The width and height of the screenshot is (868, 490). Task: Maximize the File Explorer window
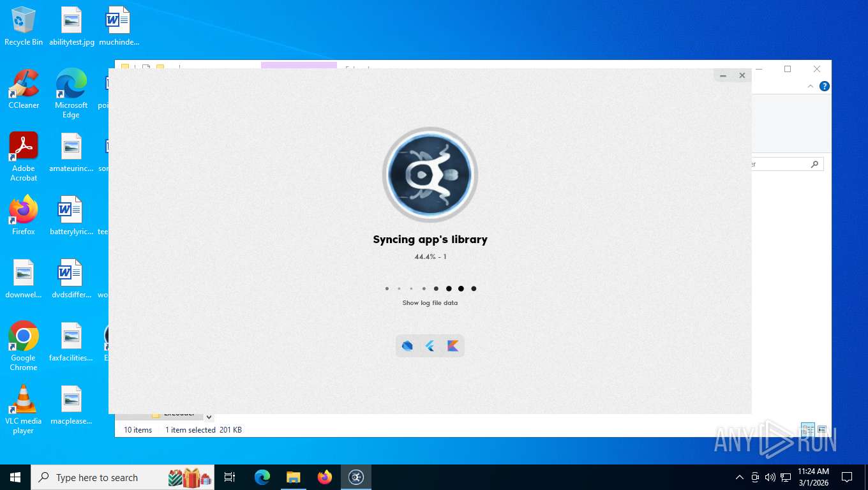(x=788, y=69)
